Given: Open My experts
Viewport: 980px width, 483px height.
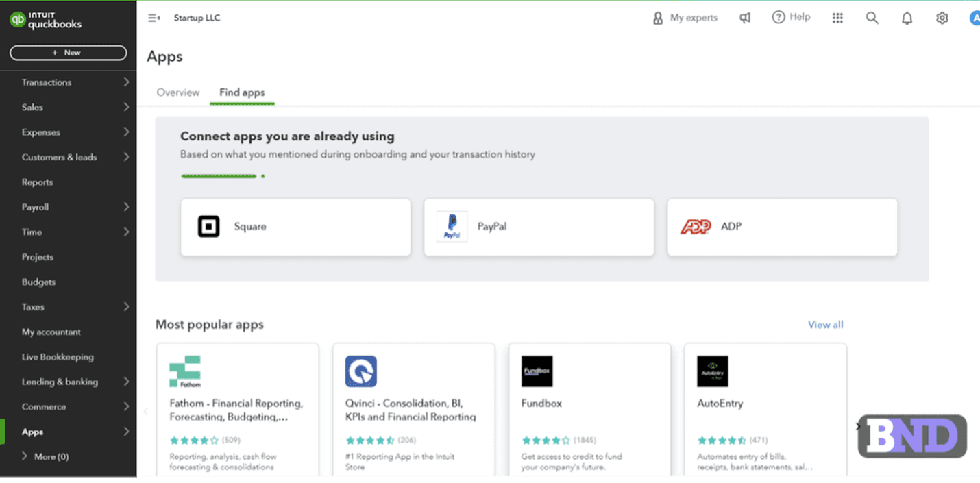Looking at the screenshot, I should tap(685, 18).
